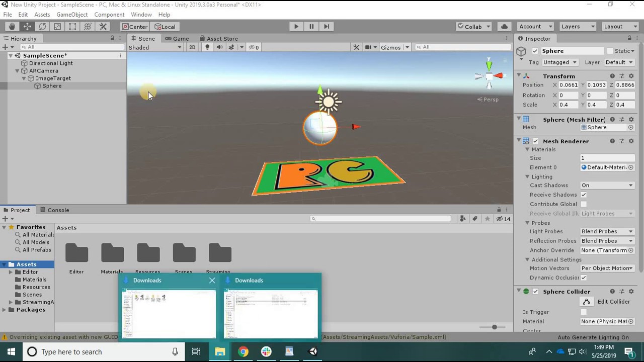Open the Shaded draw mode dropdown
The width and height of the screenshot is (644, 362).
click(x=155, y=47)
